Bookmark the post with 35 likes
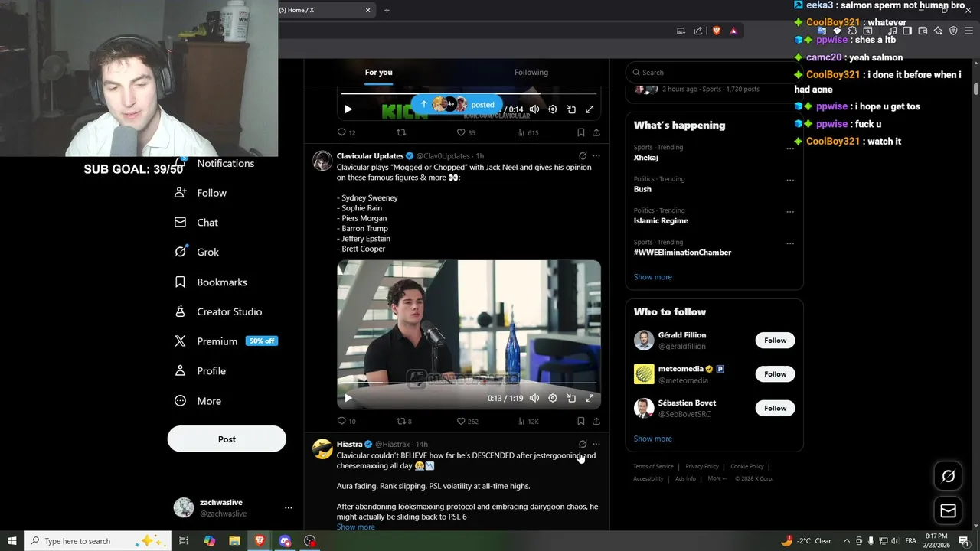 (x=581, y=132)
